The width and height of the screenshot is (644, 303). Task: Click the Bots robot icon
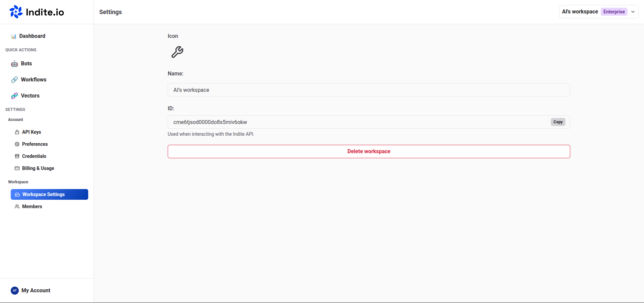pos(14,64)
